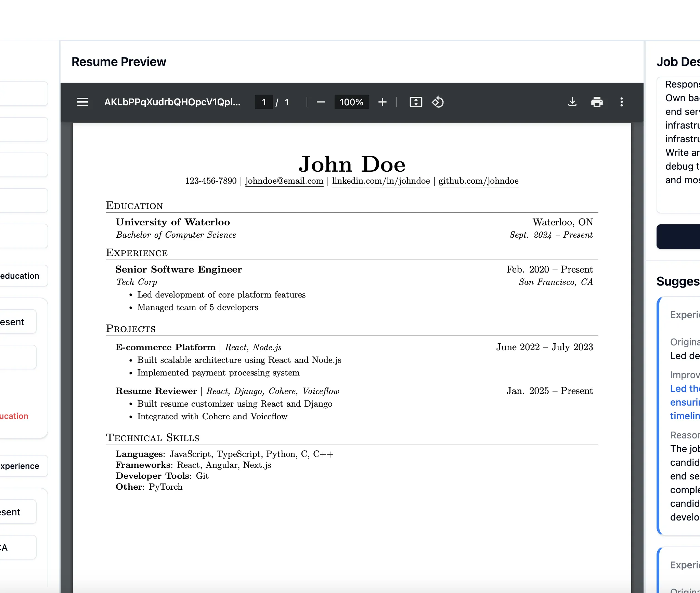Screen dimensions: 700x593
Task: Open the PDF sidebar menu
Action: click(82, 102)
